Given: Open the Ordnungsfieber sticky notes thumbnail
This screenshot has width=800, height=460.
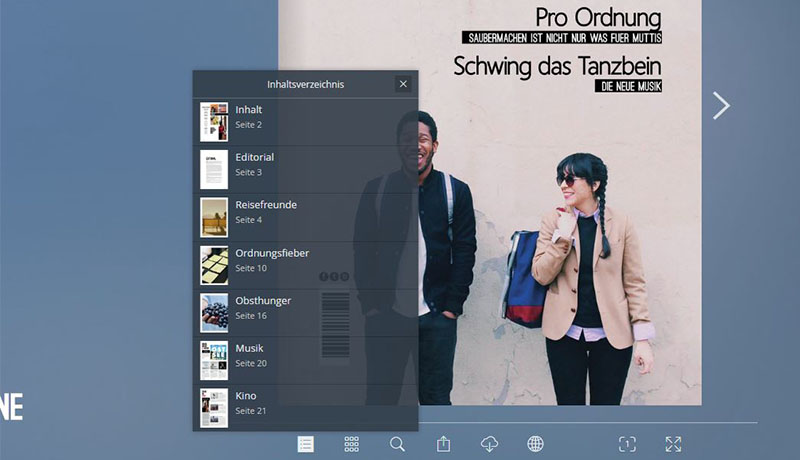Looking at the screenshot, I should coord(214,265).
